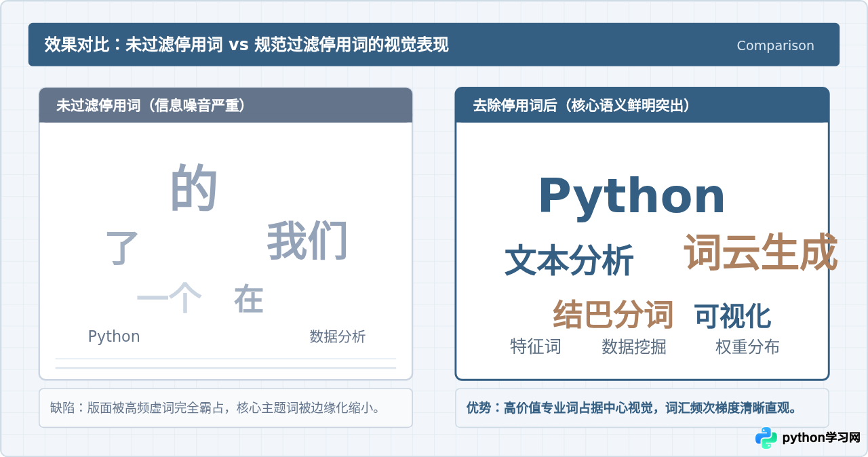The height and width of the screenshot is (457, 868).
Task: Click the small word 特征词
Action: point(536,346)
